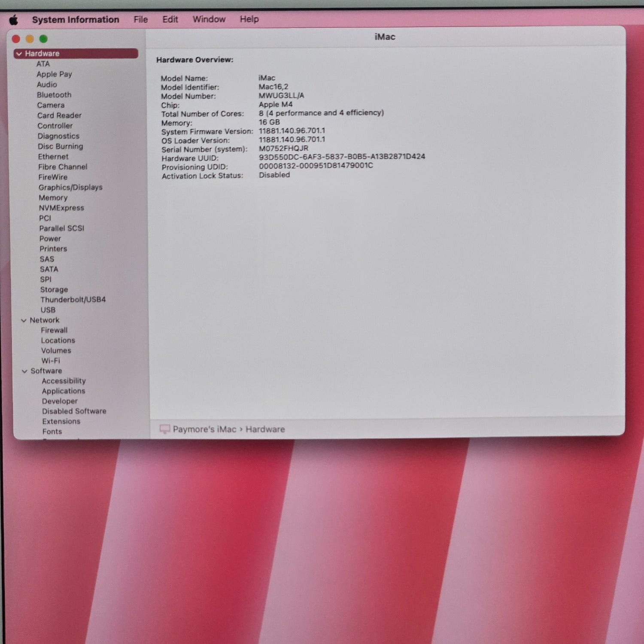Collapse the Network section chevron
644x644 pixels.
tap(24, 320)
